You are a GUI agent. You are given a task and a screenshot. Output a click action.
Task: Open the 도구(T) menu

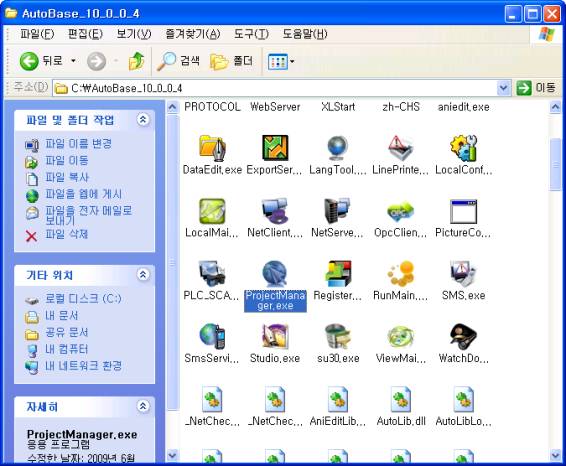(x=251, y=34)
